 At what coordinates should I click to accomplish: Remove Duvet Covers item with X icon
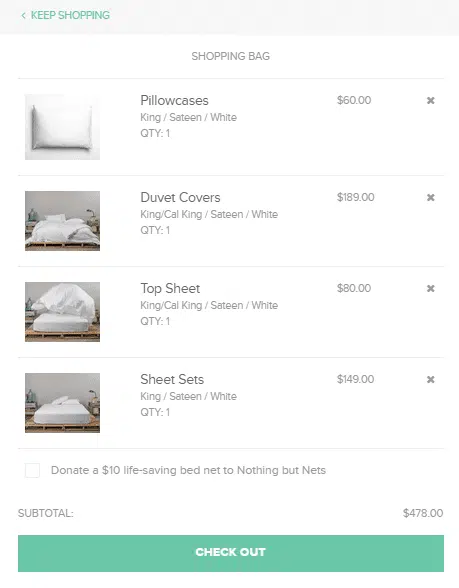[430, 198]
